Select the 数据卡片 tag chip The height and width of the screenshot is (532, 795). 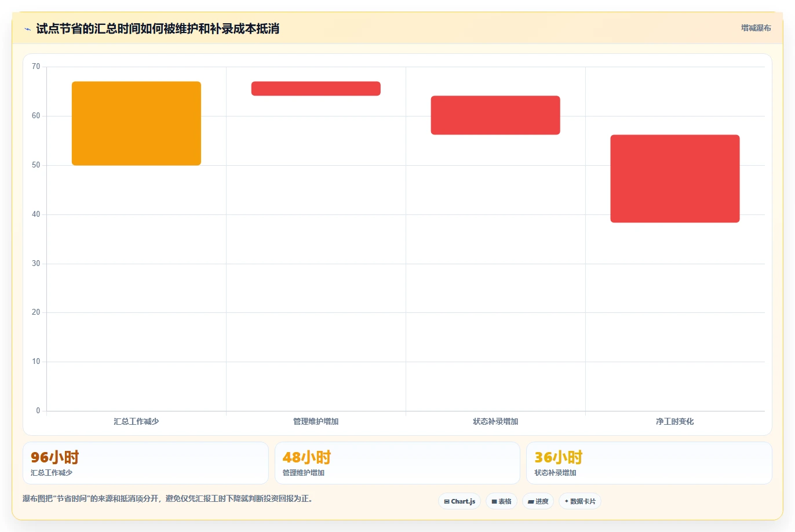[x=580, y=501]
